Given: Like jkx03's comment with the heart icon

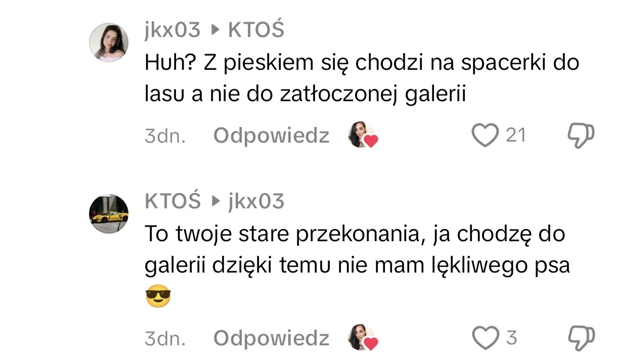Looking at the screenshot, I should (x=485, y=135).
